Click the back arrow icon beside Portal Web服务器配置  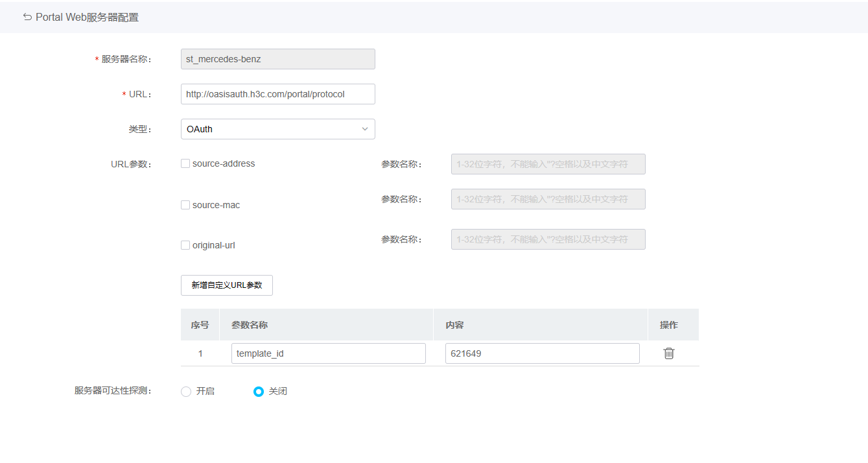(x=27, y=18)
